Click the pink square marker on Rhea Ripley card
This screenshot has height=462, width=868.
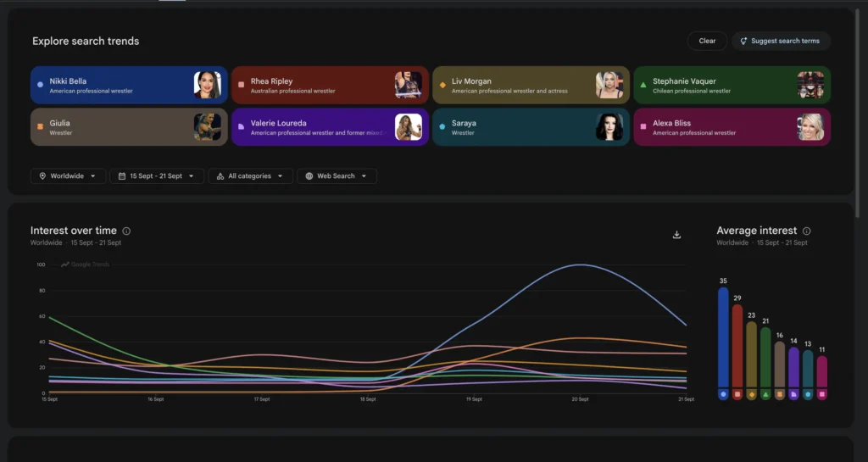[x=241, y=85]
